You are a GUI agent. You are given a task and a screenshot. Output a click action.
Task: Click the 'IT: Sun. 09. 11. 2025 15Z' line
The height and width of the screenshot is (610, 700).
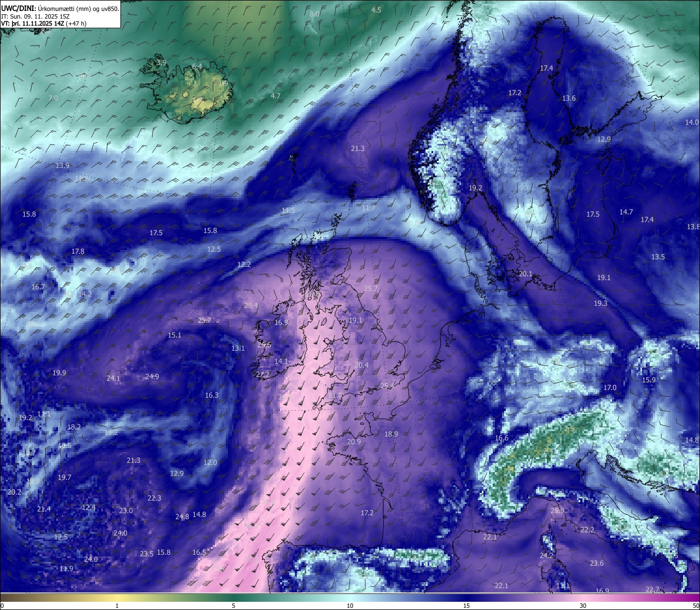36,16
